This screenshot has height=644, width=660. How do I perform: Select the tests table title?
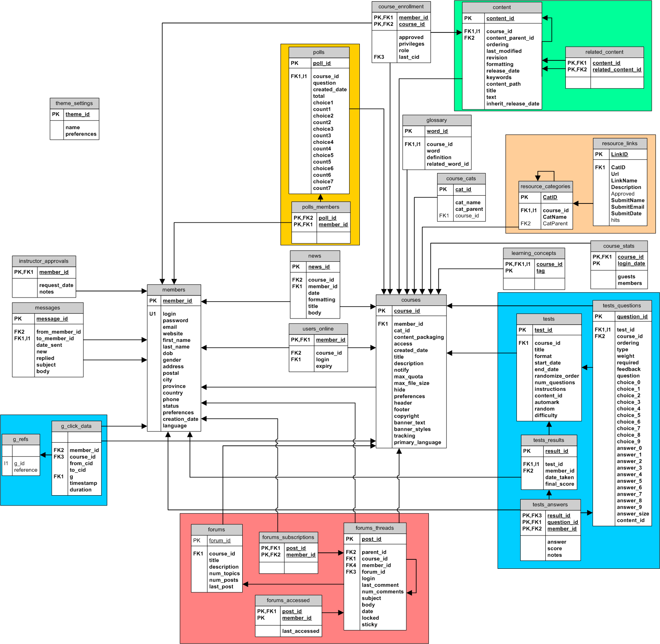(x=549, y=319)
